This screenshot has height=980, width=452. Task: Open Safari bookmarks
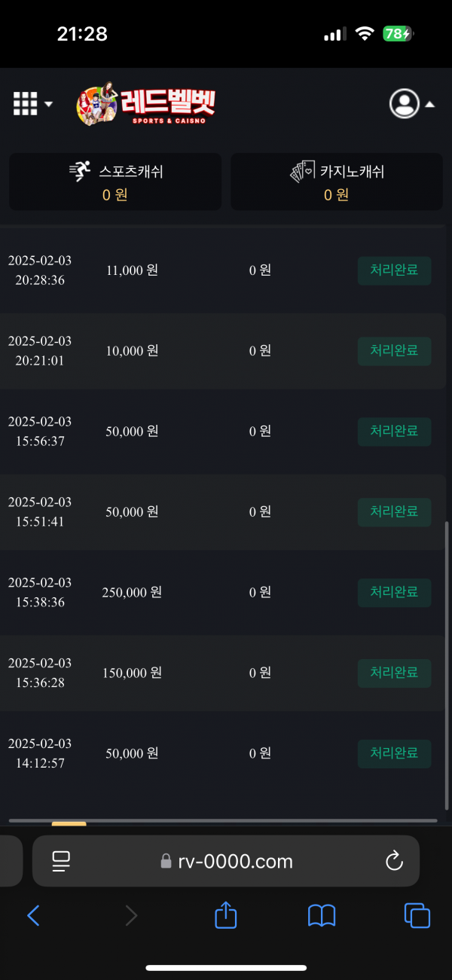point(322,915)
